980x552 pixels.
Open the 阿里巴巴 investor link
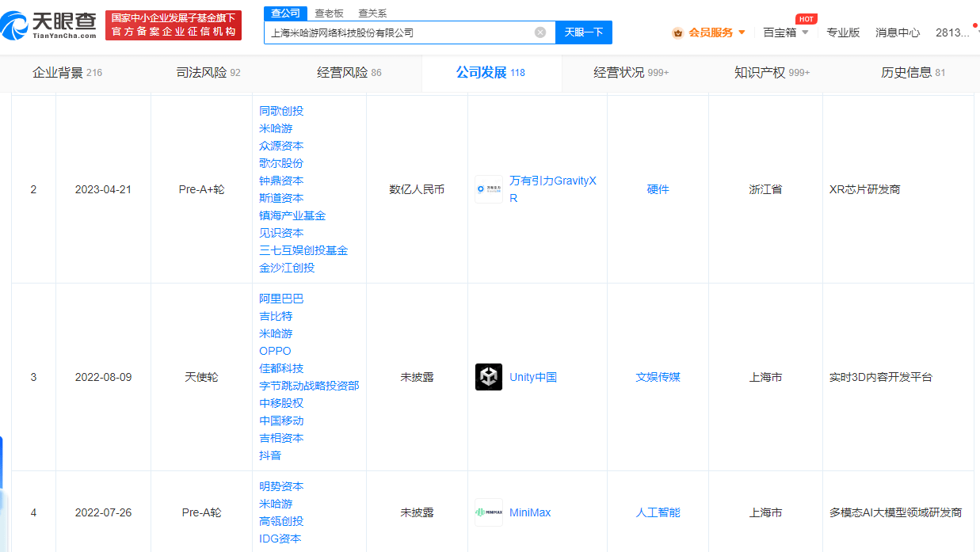(281, 299)
